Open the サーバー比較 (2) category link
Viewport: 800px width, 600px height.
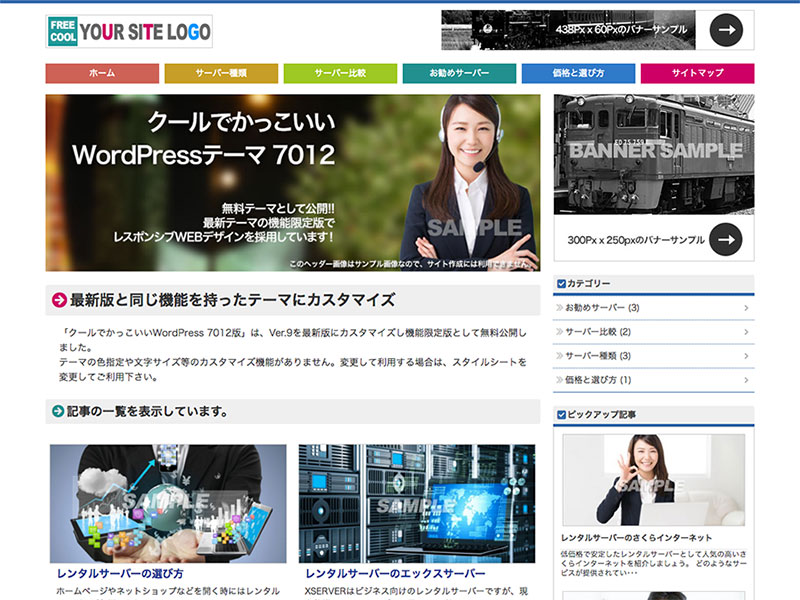[598, 332]
